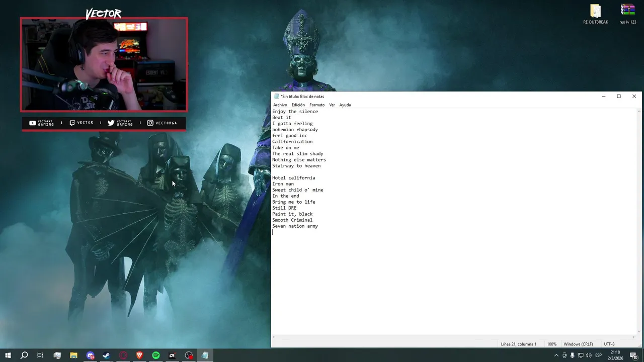Maximize the Notepad window

coord(619,96)
